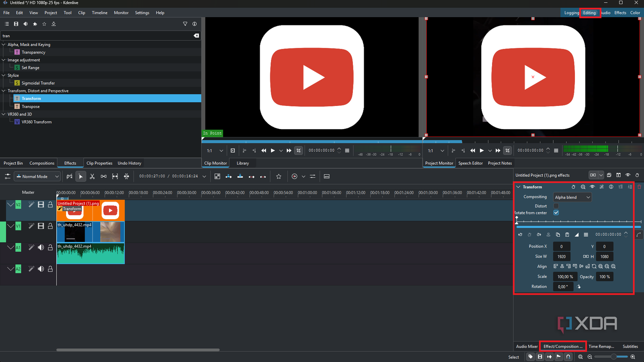Open the Timeline menu
This screenshot has width=644, height=362.
pyautogui.click(x=100, y=13)
